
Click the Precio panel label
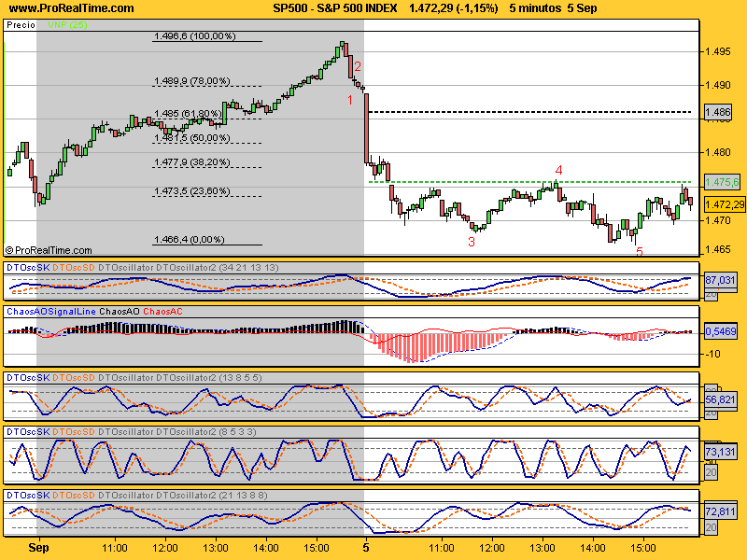tap(21, 25)
